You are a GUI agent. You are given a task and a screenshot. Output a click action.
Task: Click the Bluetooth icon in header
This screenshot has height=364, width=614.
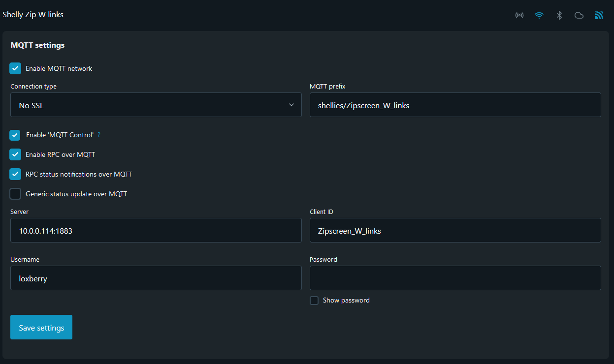tap(559, 15)
